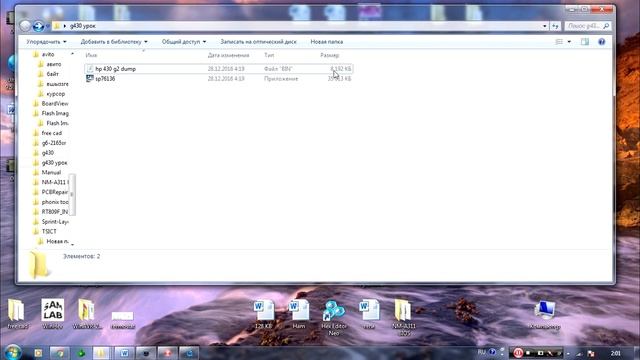The height and width of the screenshot is (360, 640).
Task: Select the sp76136 application icon
Action: [x=90, y=78]
